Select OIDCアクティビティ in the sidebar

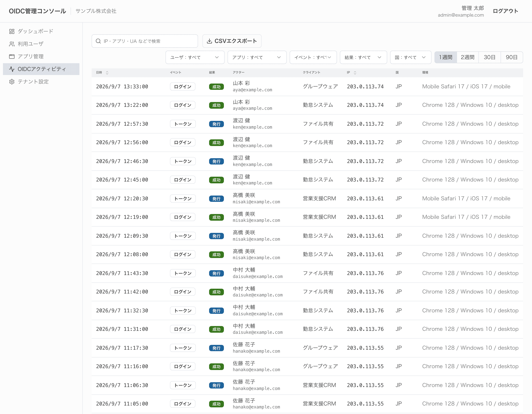click(x=41, y=69)
